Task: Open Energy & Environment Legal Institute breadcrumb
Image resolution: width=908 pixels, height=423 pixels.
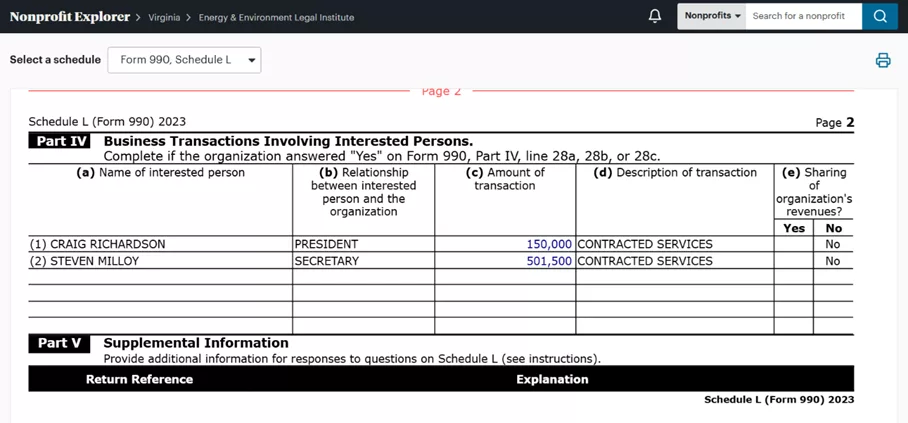Action: tap(276, 17)
